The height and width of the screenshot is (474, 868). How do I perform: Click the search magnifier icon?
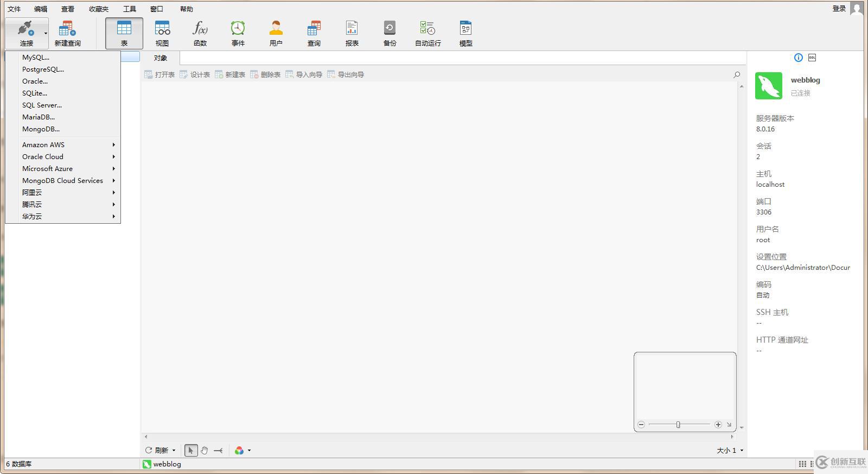(x=737, y=75)
